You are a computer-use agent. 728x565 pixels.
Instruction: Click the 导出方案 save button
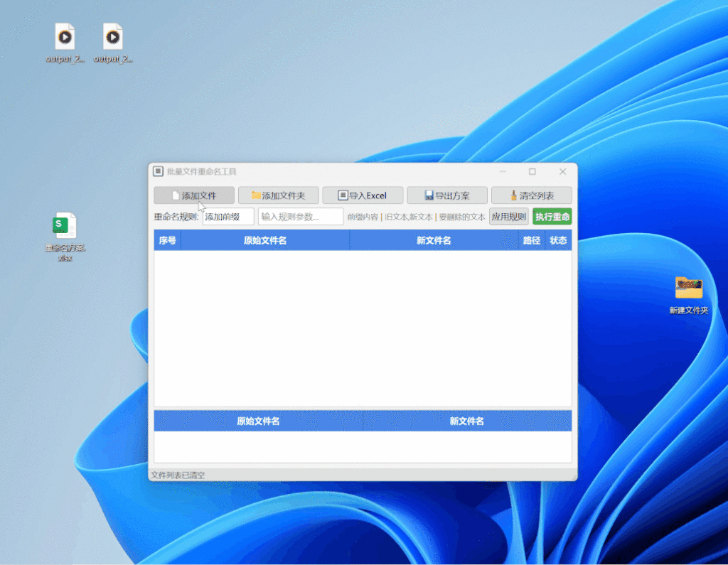[447, 195]
